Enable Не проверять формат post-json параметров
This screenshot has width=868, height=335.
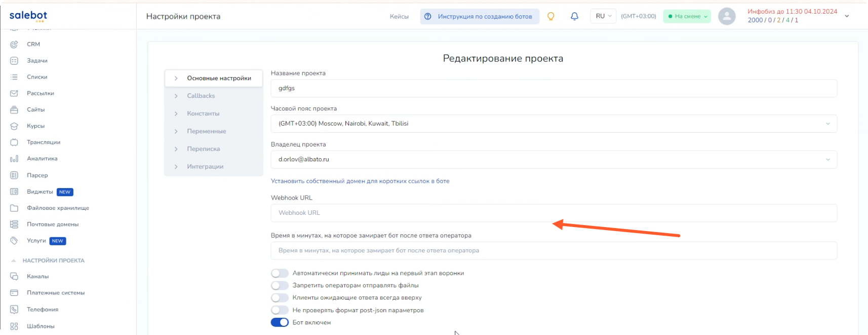pos(280,310)
